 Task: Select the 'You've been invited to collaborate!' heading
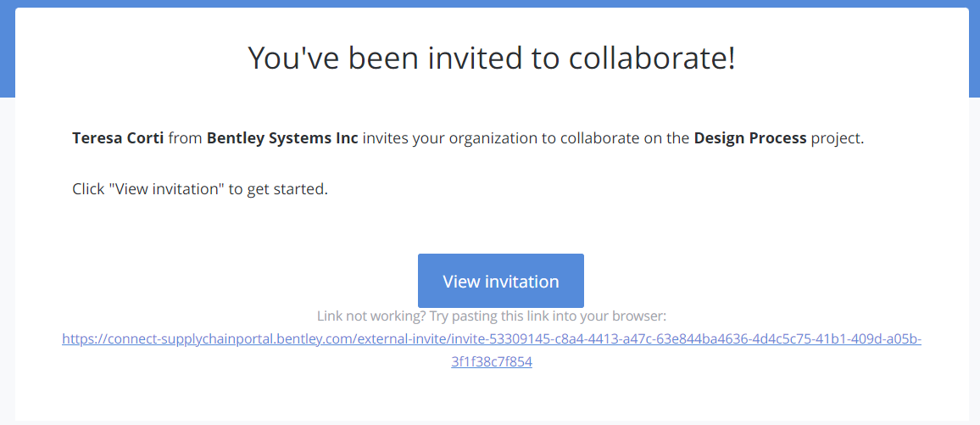(x=492, y=58)
